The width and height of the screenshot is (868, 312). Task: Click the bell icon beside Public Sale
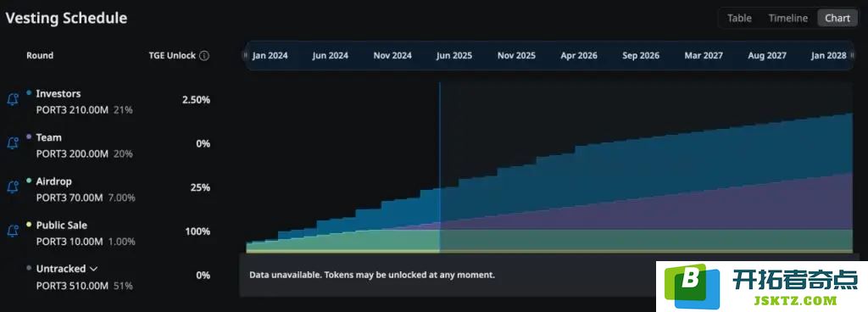(12, 231)
